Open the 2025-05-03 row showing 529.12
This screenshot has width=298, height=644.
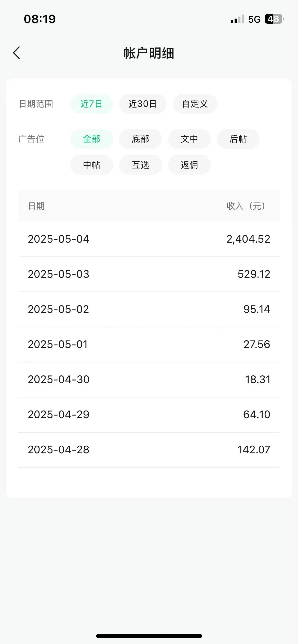pyautogui.click(x=149, y=274)
